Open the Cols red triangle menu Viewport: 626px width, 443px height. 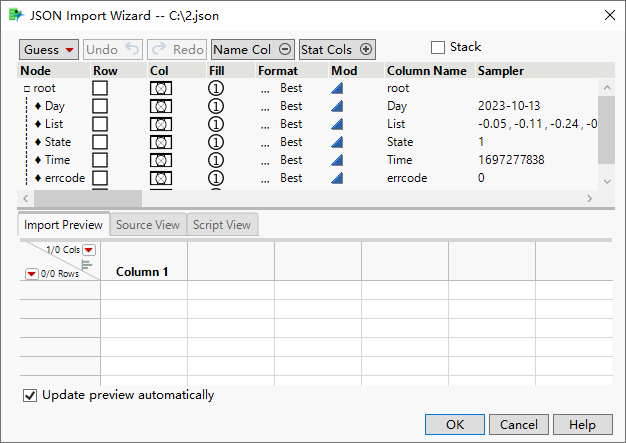(x=89, y=250)
